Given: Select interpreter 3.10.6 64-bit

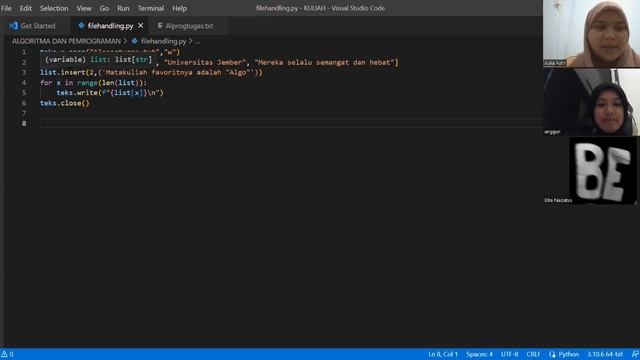Looking at the screenshot, I should tap(605, 354).
